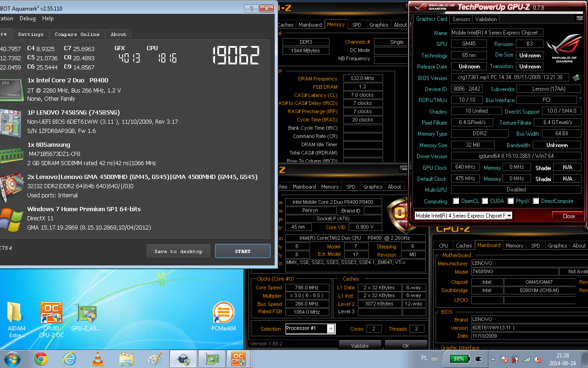This screenshot has height=368, width=588.
Task: Click the START benchmark button
Action: 243,251
